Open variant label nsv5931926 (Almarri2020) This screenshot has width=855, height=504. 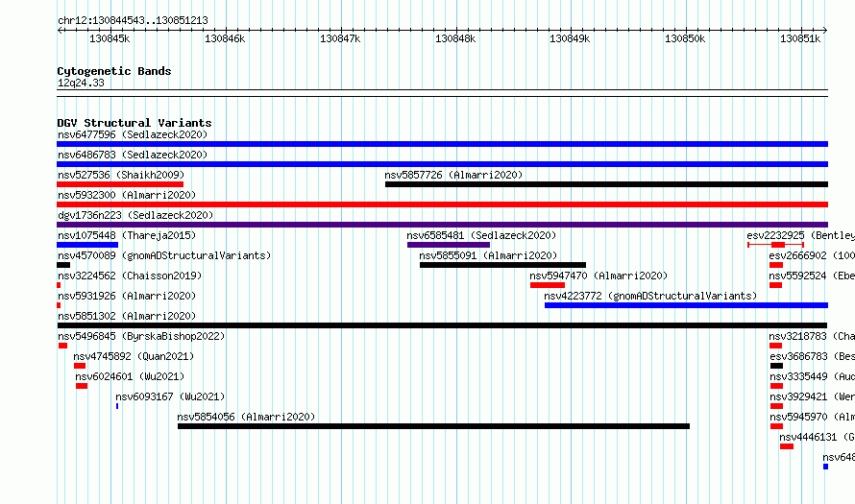127,296
